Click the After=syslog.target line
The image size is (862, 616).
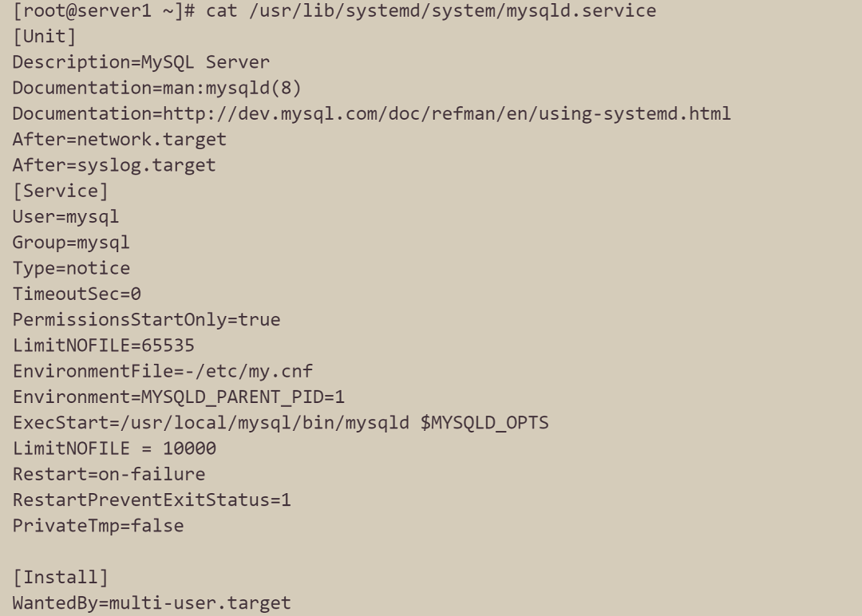pos(113,165)
